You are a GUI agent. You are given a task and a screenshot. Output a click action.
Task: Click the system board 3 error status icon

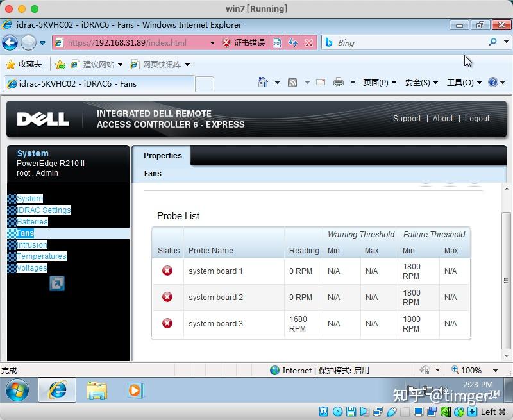tap(167, 323)
